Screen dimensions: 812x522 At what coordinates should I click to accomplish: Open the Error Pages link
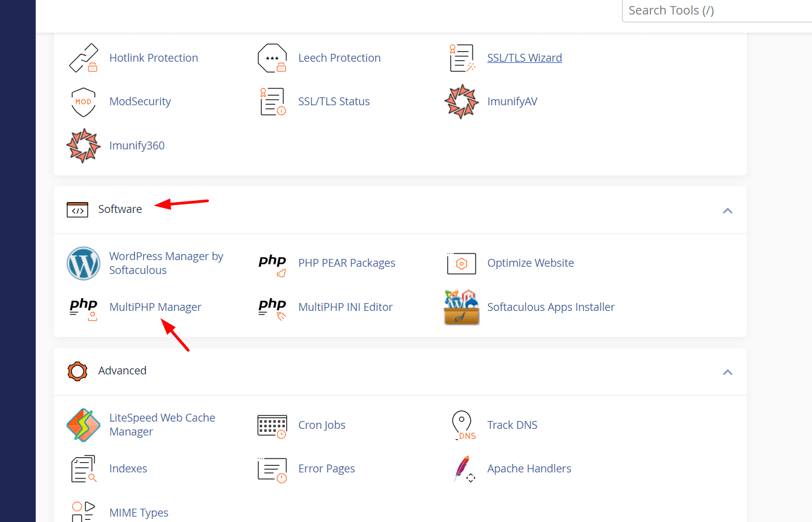327,469
